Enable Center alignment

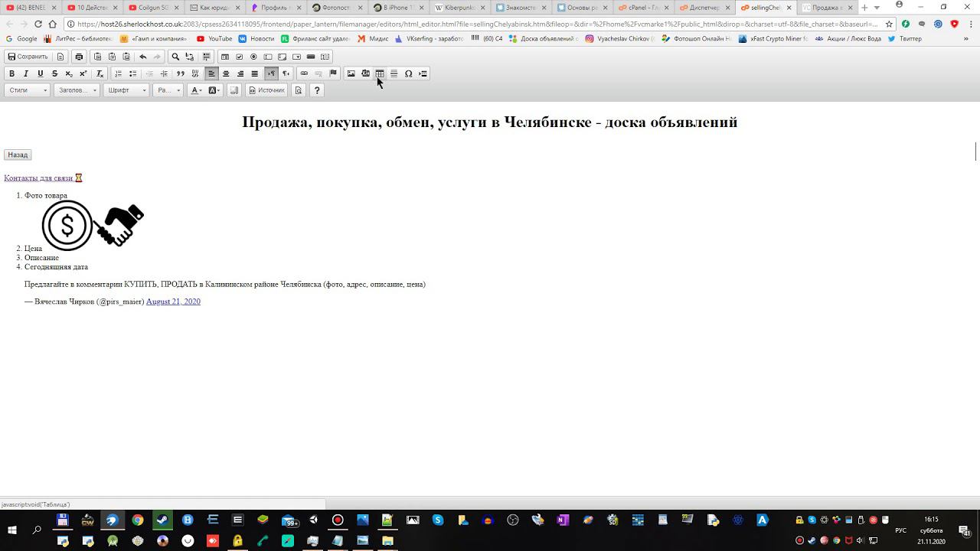pos(226,73)
